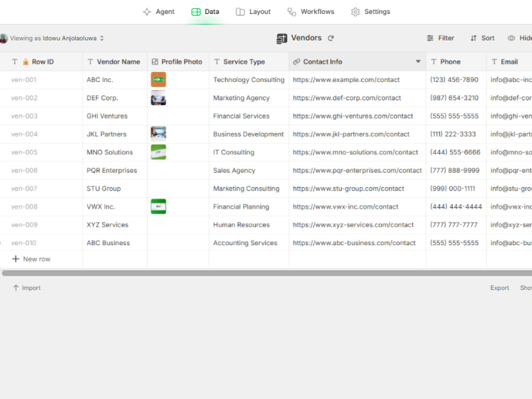Image resolution: width=532 pixels, height=399 pixels.
Task: Select the phone cell (444) 444-4444
Action: [x=456, y=206]
